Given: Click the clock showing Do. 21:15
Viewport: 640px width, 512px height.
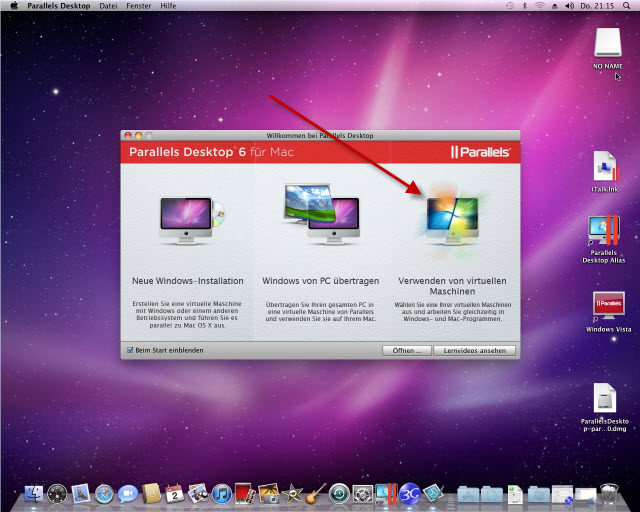Looking at the screenshot, I should tap(598, 6).
